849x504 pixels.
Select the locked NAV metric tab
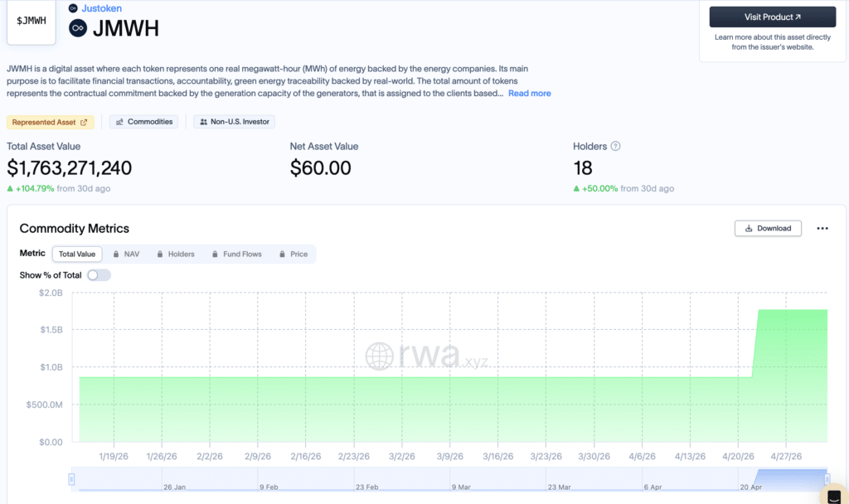coord(126,254)
